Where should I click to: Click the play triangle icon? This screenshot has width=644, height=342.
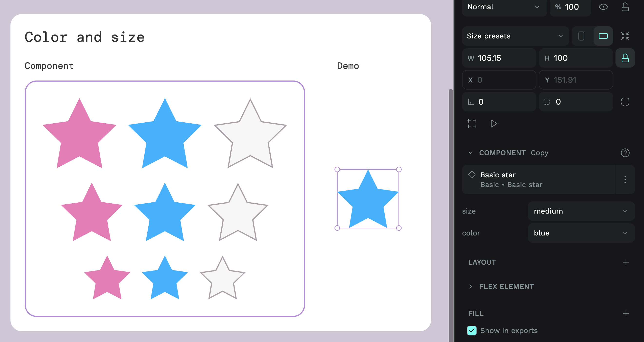(x=494, y=124)
